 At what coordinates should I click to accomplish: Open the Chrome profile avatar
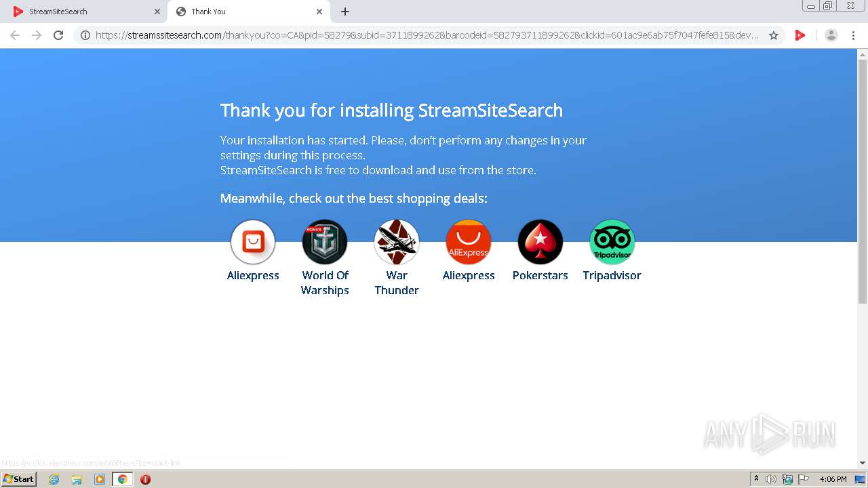tap(831, 35)
